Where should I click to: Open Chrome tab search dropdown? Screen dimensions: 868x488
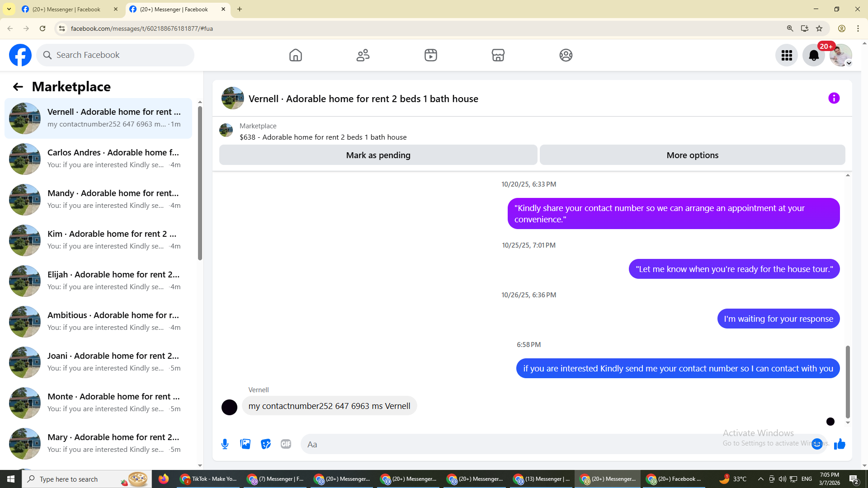pyautogui.click(x=9, y=9)
